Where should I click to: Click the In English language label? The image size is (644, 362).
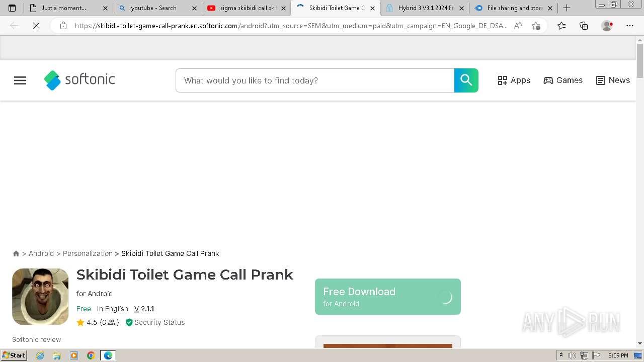[113, 309]
